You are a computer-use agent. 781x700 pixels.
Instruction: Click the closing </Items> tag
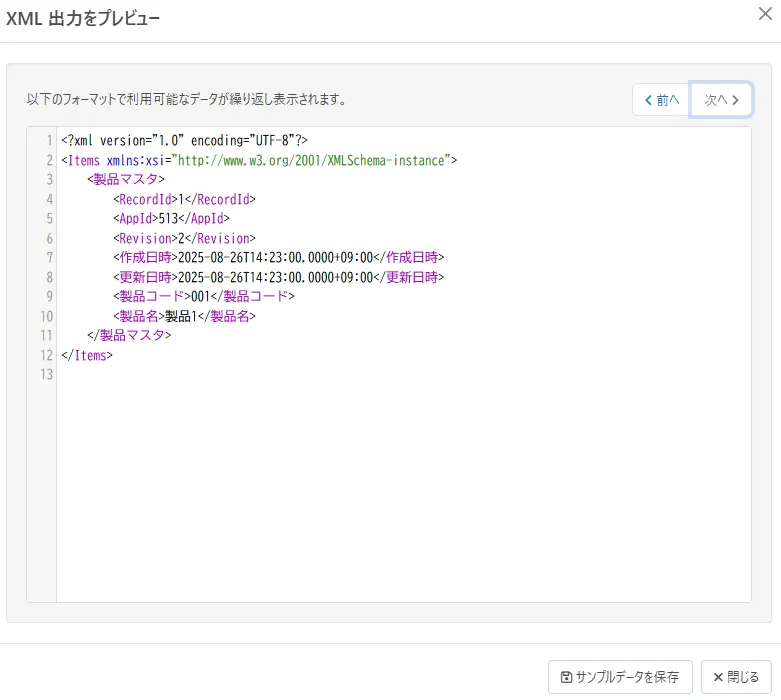point(87,355)
